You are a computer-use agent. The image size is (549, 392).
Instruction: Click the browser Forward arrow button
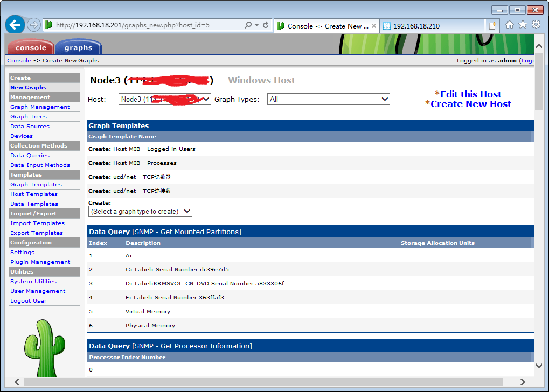pyautogui.click(x=33, y=25)
